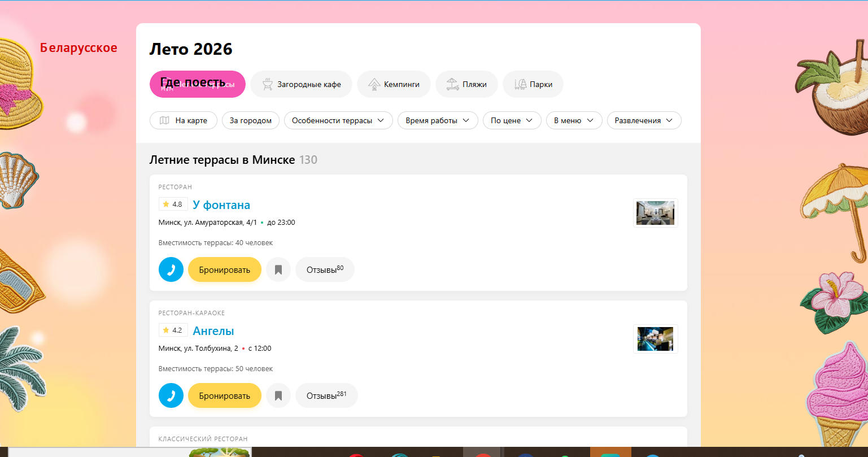Switch to Кемпинги category
868x457 pixels.
(x=394, y=84)
